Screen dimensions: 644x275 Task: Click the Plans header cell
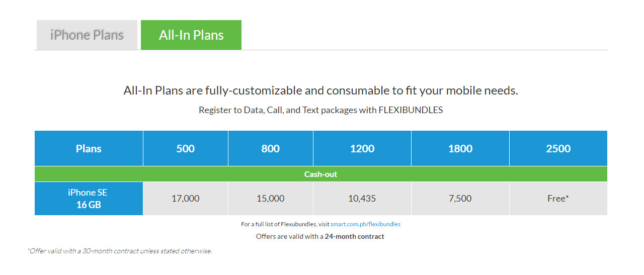pos(89,148)
